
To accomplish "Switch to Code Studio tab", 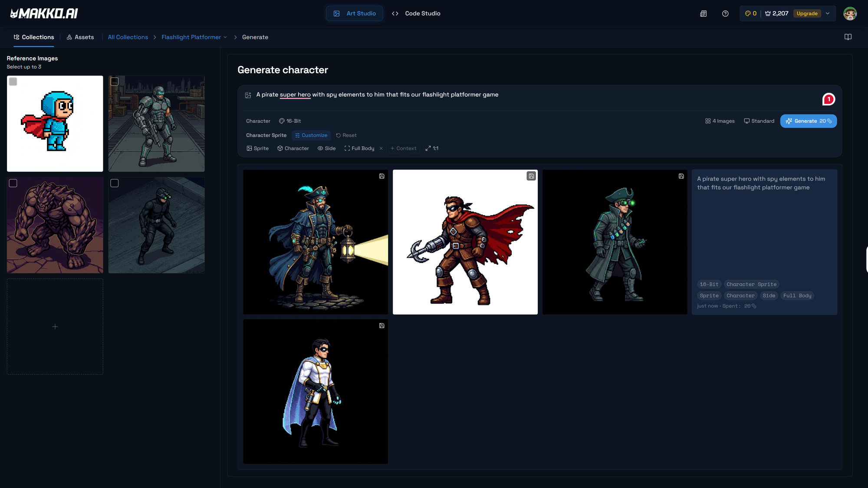I will [416, 13].
